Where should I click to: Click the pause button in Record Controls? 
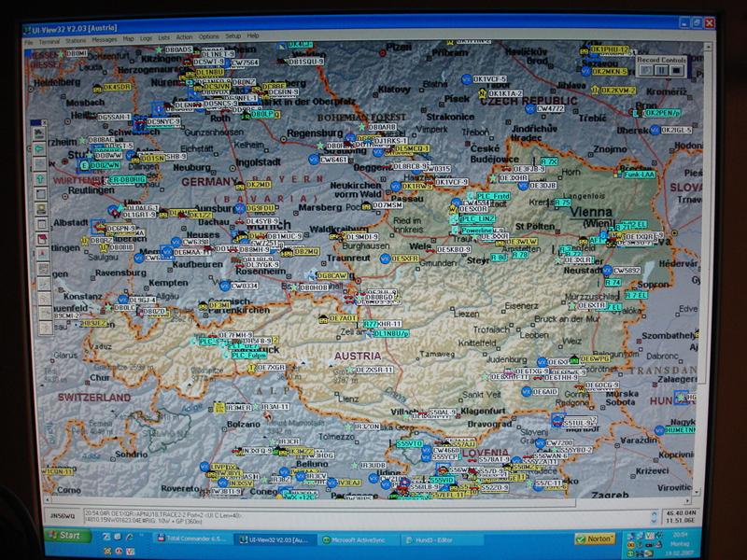(x=661, y=71)
